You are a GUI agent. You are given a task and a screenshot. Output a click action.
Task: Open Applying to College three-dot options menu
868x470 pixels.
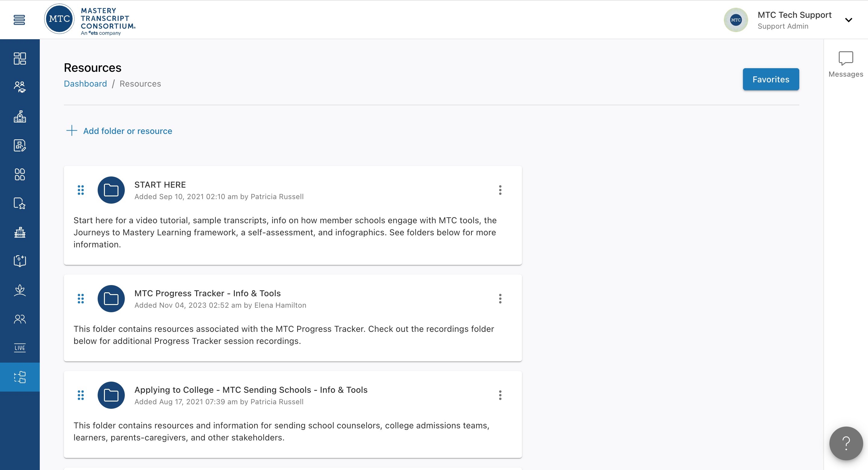[500, 395]
